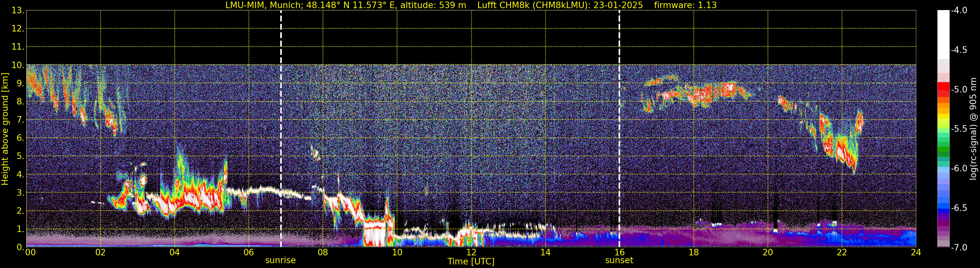Image resolution: width=980 pixels, height=268 pixels.
Task: Click the '08' time axis tick label
Action: (x=323, y=252)
